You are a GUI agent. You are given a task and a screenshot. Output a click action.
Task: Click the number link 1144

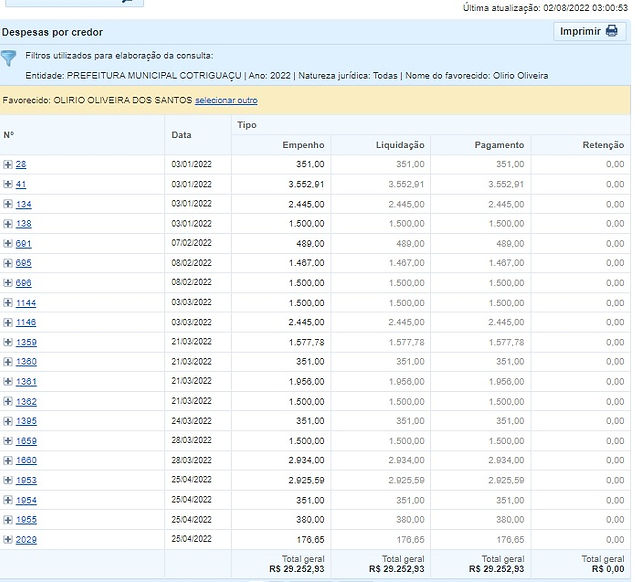click(26, 302)
